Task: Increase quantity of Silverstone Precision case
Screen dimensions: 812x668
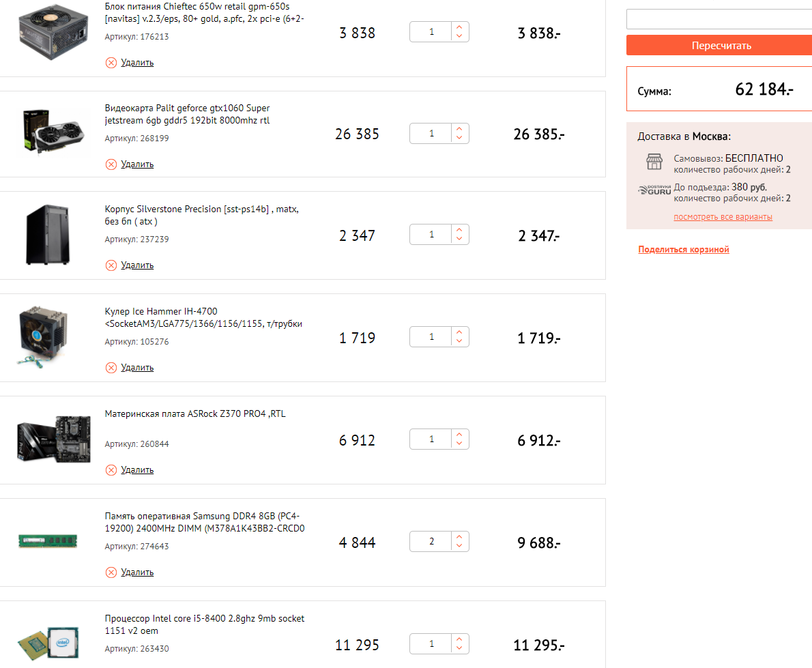Action: click(459, 231)
